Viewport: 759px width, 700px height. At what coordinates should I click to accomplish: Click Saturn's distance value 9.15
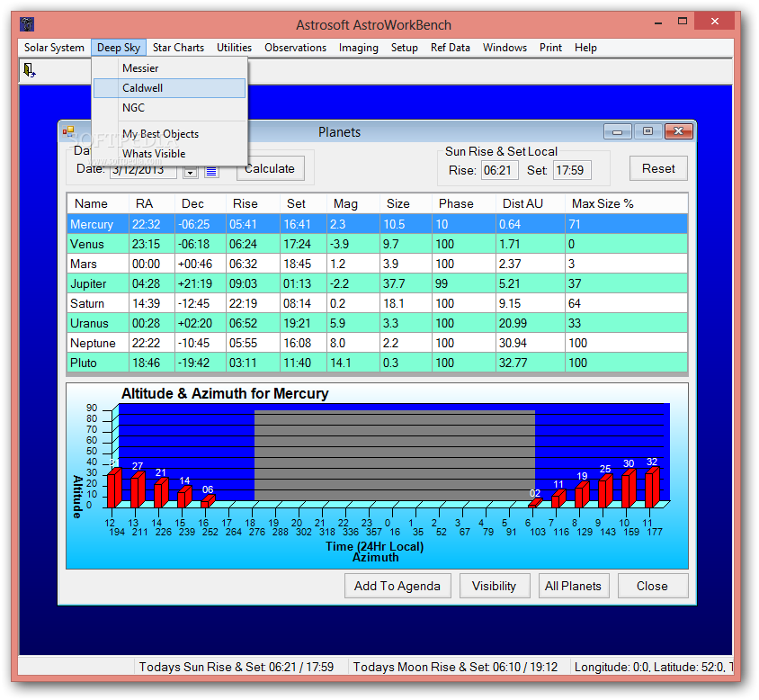click(x=531, y=304)
